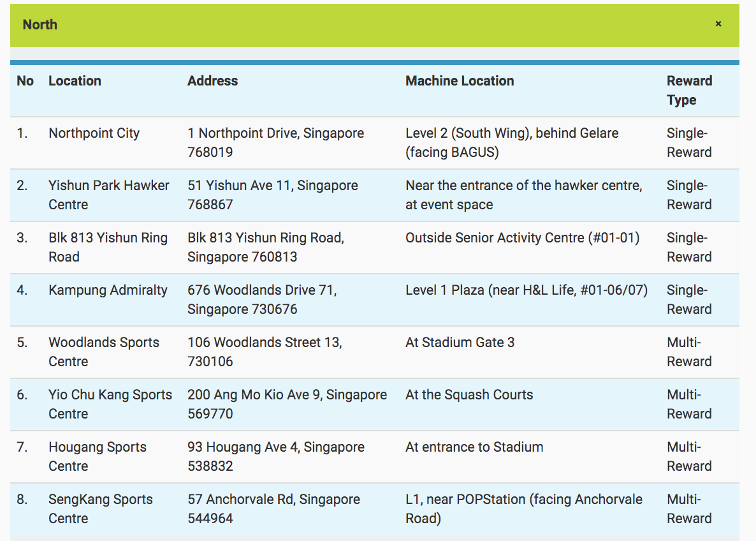Select the Yio Chu Kang Sports Centre cell
756x541 pixels.
[x=110, y=404]
